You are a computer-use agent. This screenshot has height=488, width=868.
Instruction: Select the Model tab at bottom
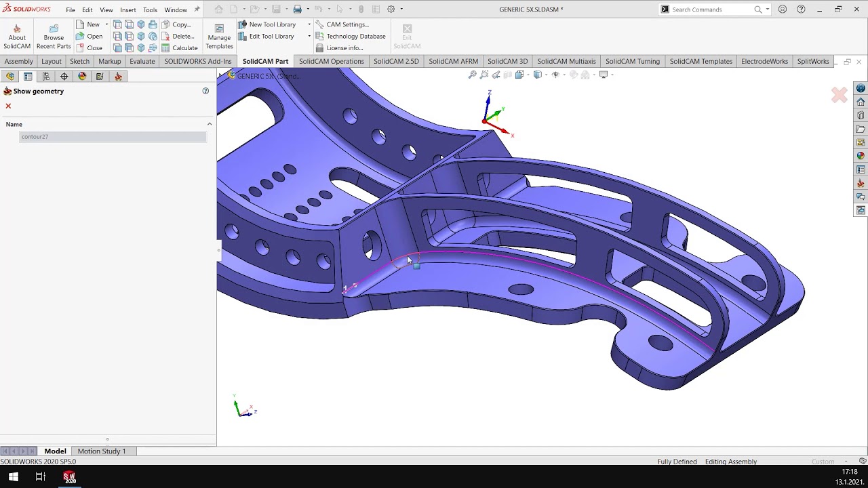55,451
